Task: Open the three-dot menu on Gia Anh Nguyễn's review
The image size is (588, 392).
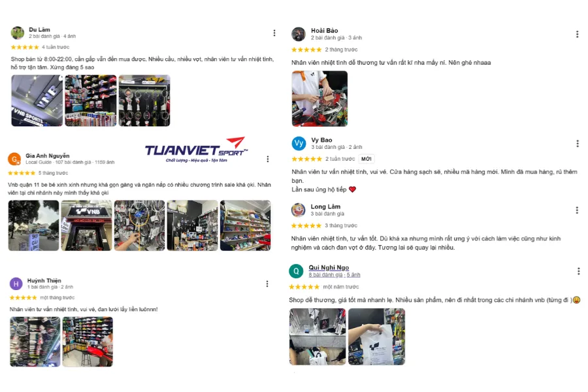Action: (268, 159)
